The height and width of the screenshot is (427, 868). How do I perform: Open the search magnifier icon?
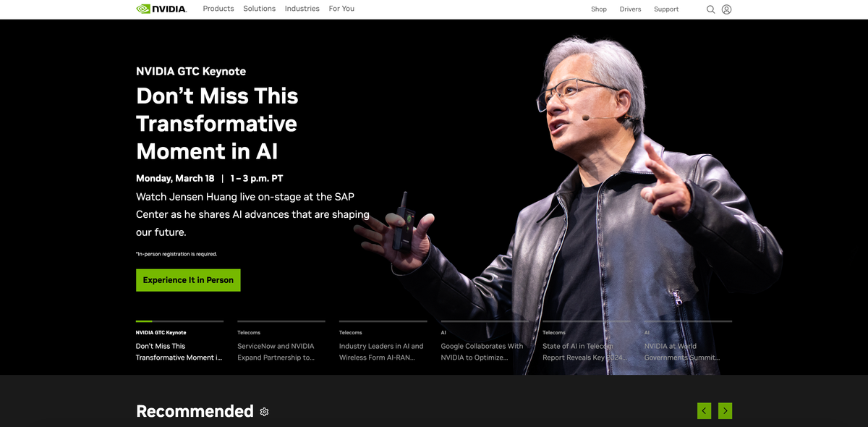710,9
